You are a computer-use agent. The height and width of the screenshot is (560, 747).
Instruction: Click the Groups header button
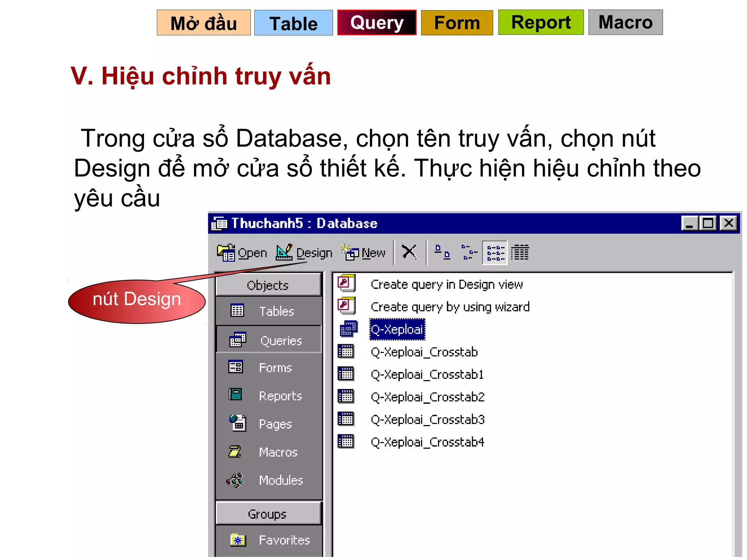(x=268, y=514)
